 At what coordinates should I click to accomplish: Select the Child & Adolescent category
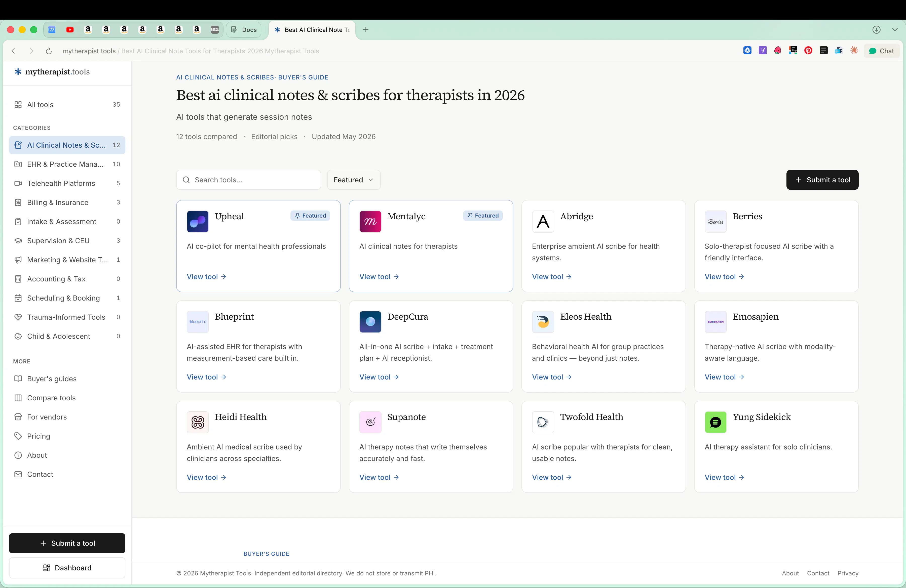tap(67, 336)
